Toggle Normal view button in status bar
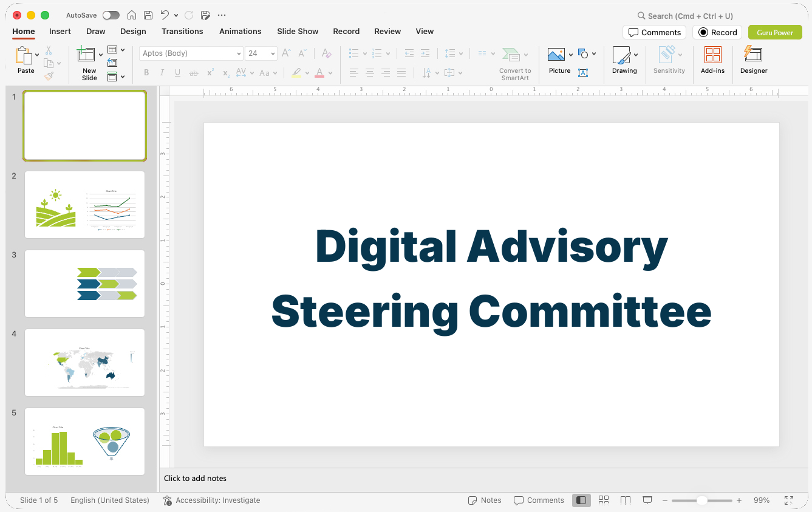 pyautogui.click(x=581, y=500)
